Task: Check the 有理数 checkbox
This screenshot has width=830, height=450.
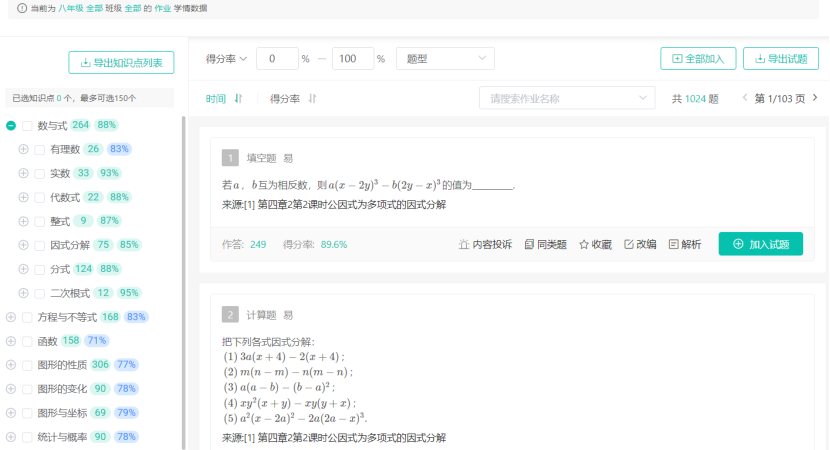Action: click(40, 150)
